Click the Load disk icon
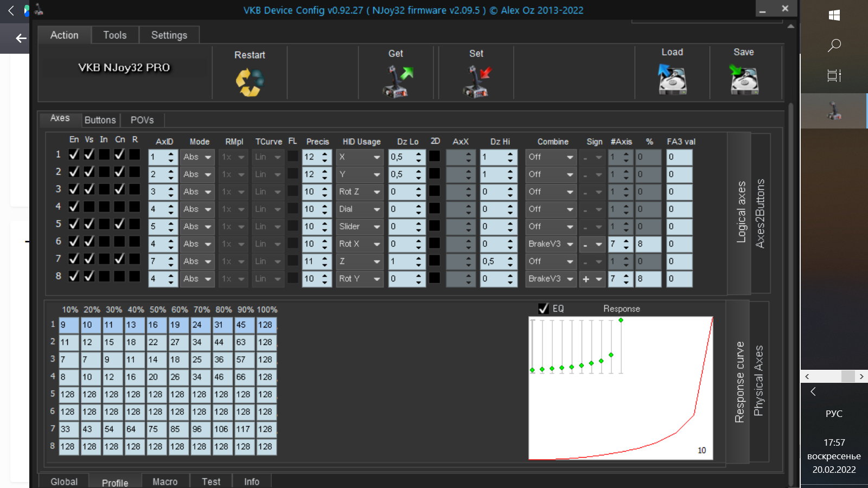 coord(672,80)
